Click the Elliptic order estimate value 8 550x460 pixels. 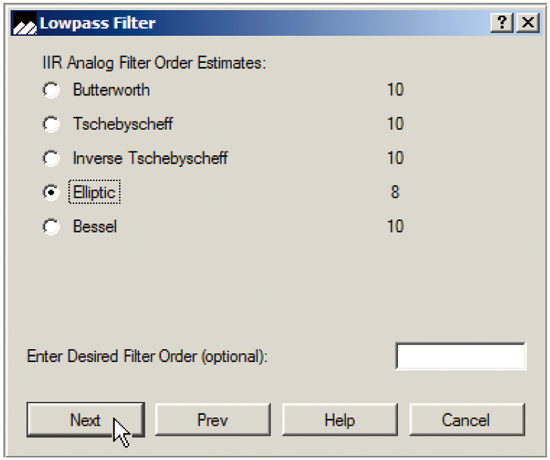pyautogui.click(x=395, y=192)
